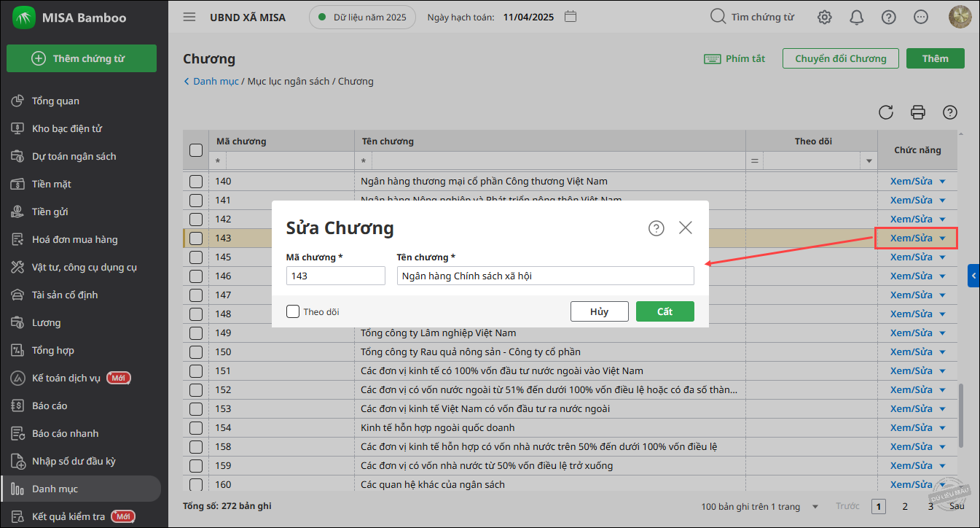Open the hamburger menu icon
Viewport: 980px width, 528px height.
click(189, 17)
